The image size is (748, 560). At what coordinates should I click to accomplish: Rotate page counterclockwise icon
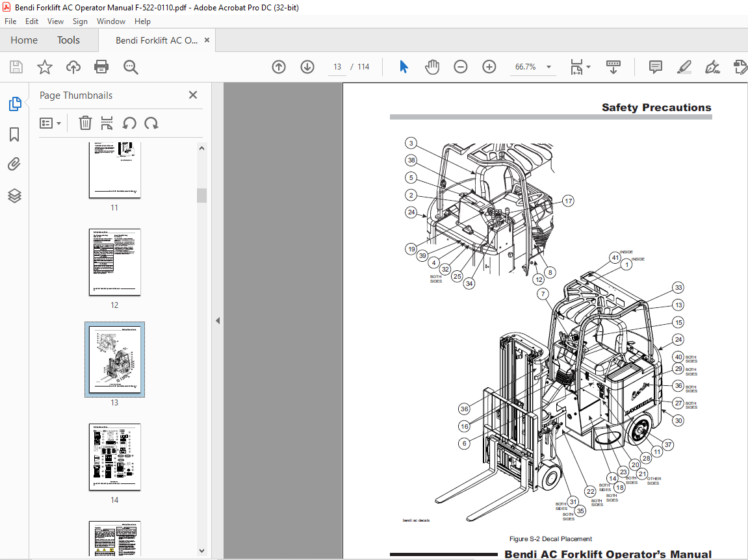[129, 123]
